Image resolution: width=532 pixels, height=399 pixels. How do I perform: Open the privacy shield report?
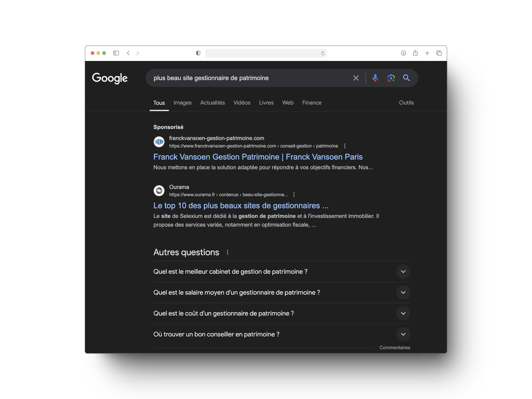point(198,53)
